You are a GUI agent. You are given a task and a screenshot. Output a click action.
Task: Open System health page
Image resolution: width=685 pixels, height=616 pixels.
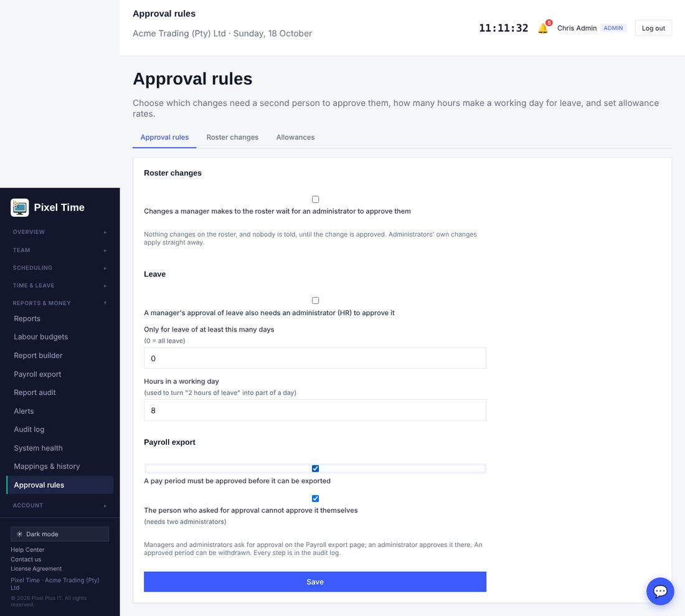point(60,448)
